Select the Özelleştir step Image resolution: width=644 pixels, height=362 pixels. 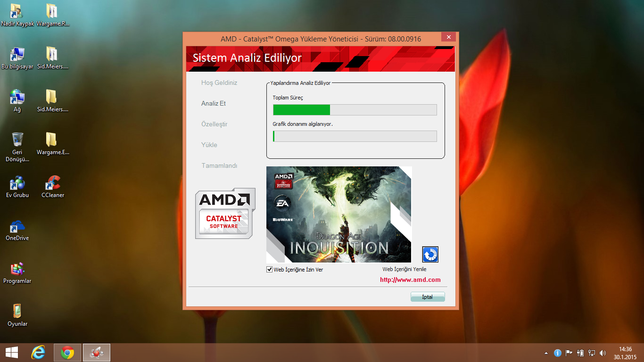(x=215, y=124)
